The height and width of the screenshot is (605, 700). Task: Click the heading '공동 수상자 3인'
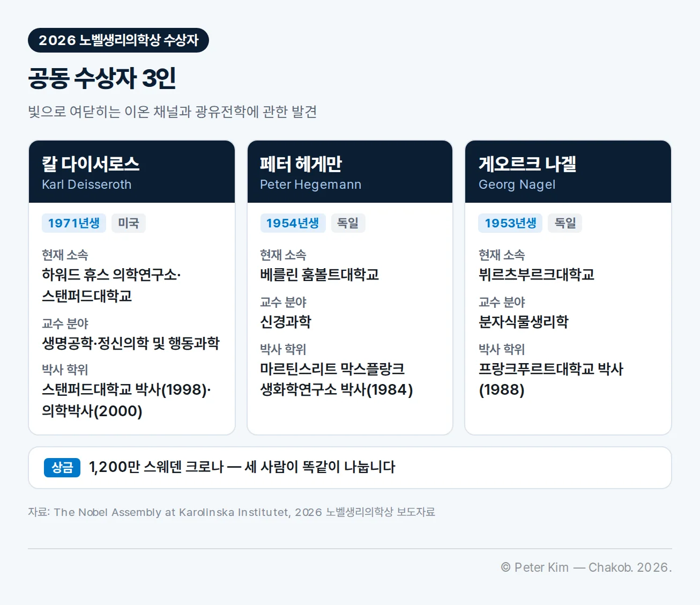click(102, 78)
